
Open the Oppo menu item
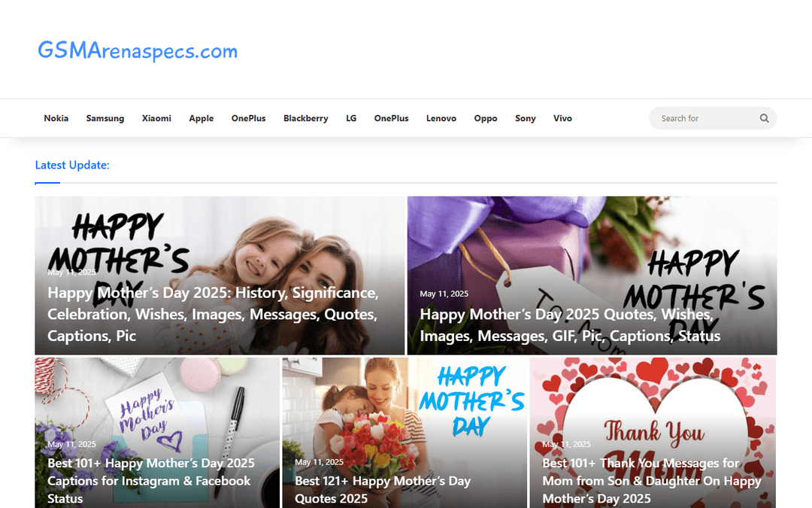[x=486, y=118]
